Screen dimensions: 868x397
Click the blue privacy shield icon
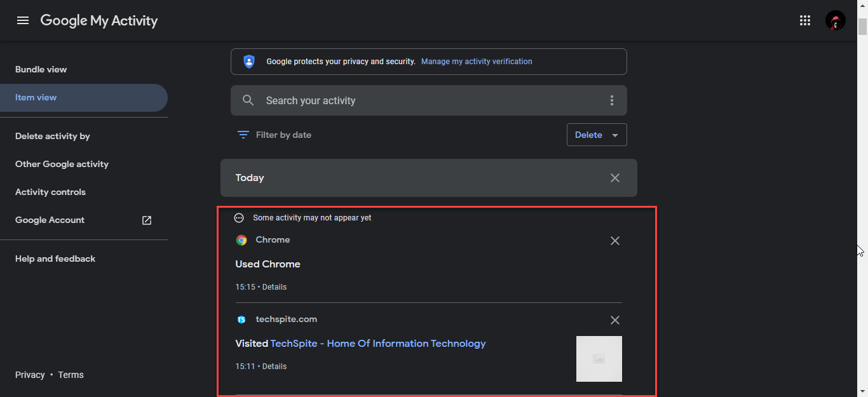(x=249, y=62)
